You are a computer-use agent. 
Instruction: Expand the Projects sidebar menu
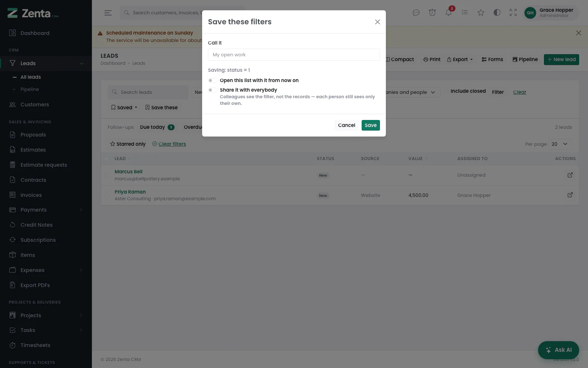81,315
